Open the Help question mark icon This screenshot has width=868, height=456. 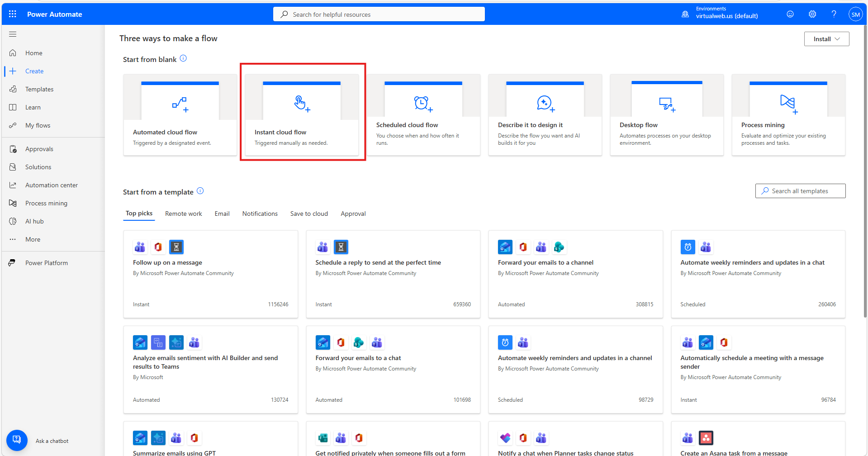tap(834, 14)
